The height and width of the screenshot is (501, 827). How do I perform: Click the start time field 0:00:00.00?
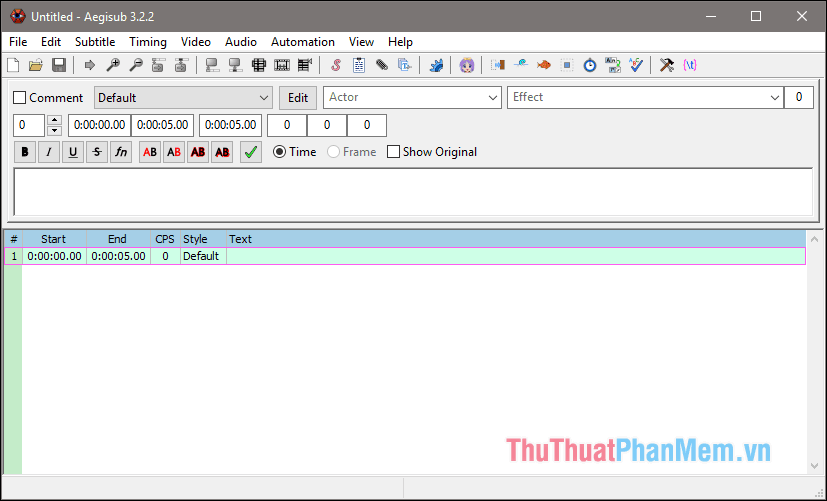tap(99, 125)
